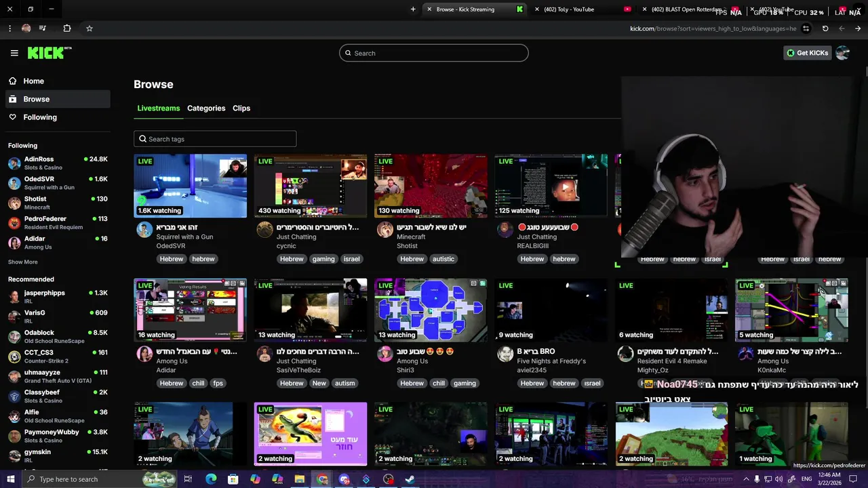This screenshot has height=488, width=868.
Task: Open the 430 watching Just Chatting thumbnail
Action: tap(311, 186)
